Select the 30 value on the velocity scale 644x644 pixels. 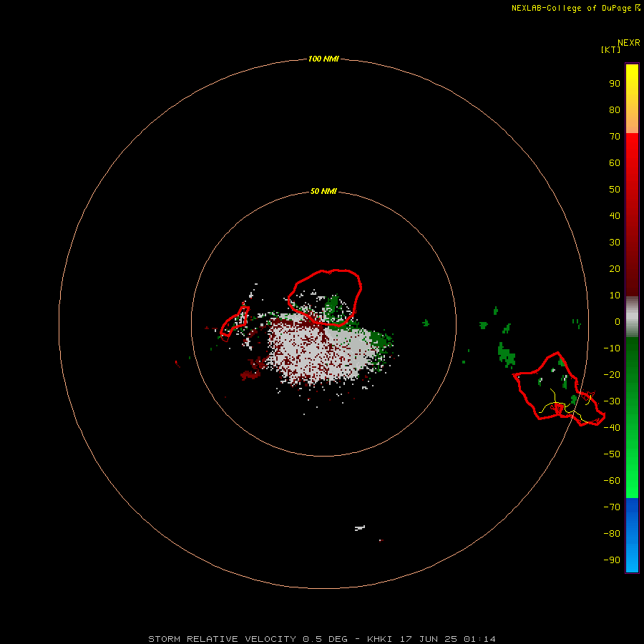[615, 243]
